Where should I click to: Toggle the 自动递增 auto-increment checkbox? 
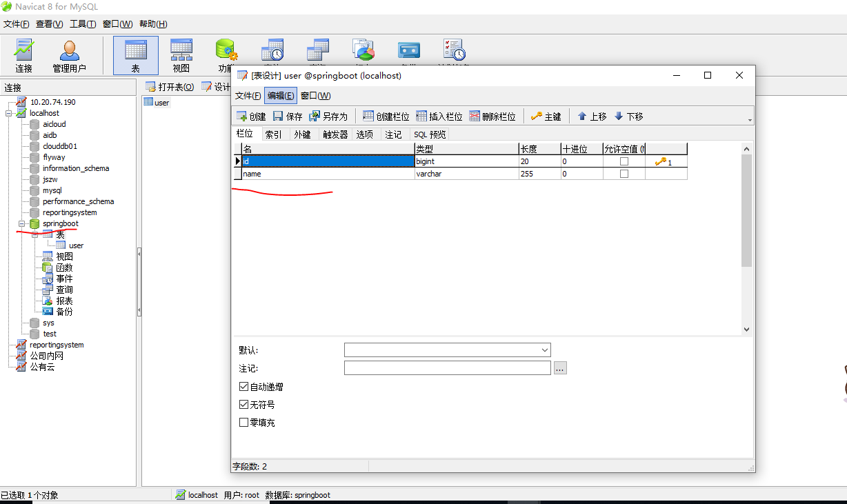click(243, 387)
